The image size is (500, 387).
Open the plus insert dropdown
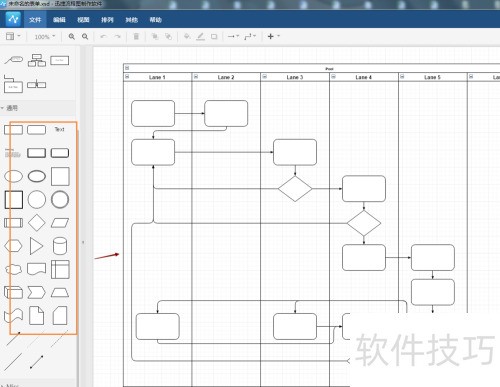274,36
